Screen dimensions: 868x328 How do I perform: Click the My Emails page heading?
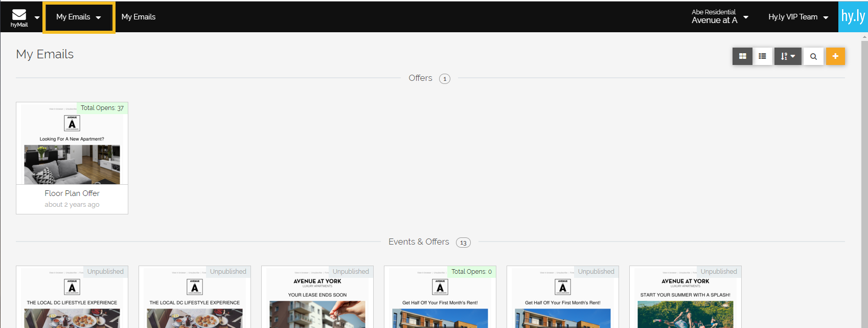(x=45, y=54)
